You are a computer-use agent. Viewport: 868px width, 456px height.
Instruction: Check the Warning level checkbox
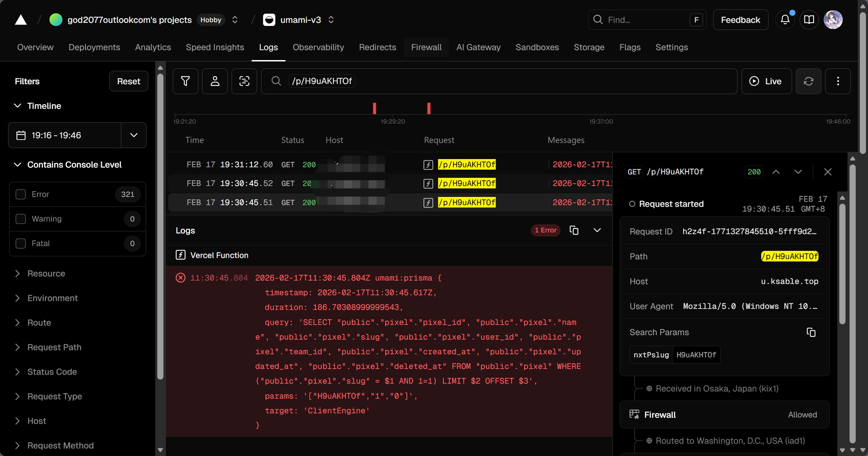(20, 219)
